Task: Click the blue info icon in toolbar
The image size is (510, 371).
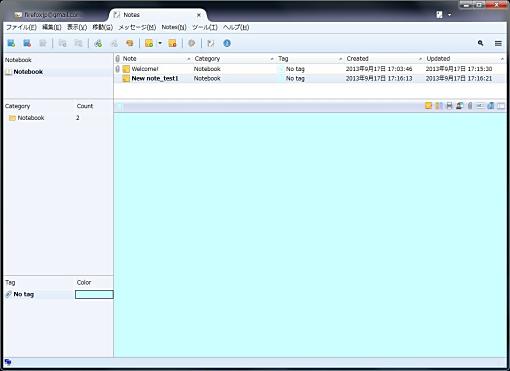Action: point(227,43)
